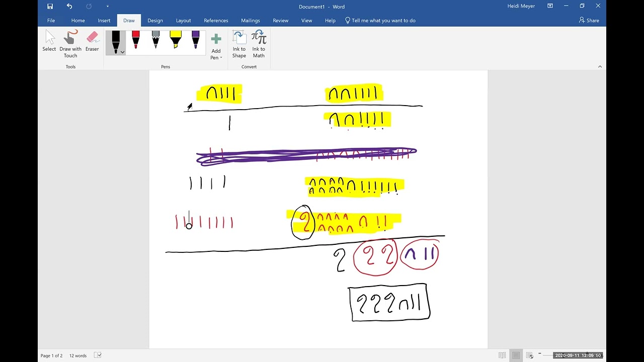Open the proofing check icon in status bar
The height and width of the screenshot is (362, 644).
pyautogui.click(x=98, y=355)
